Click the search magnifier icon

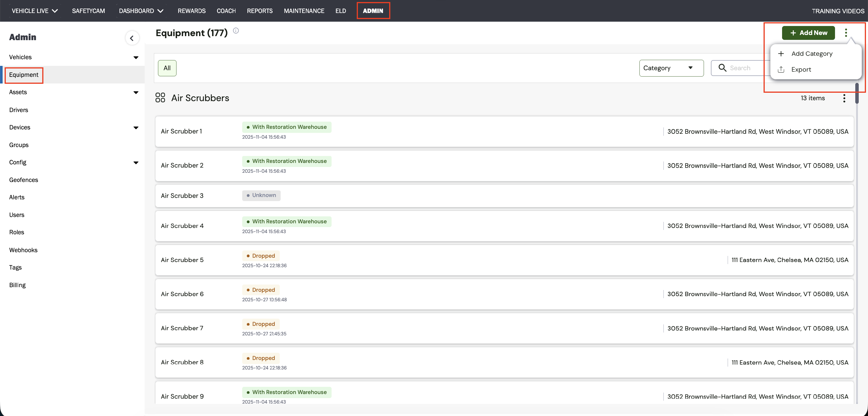[x=722, y=68]
